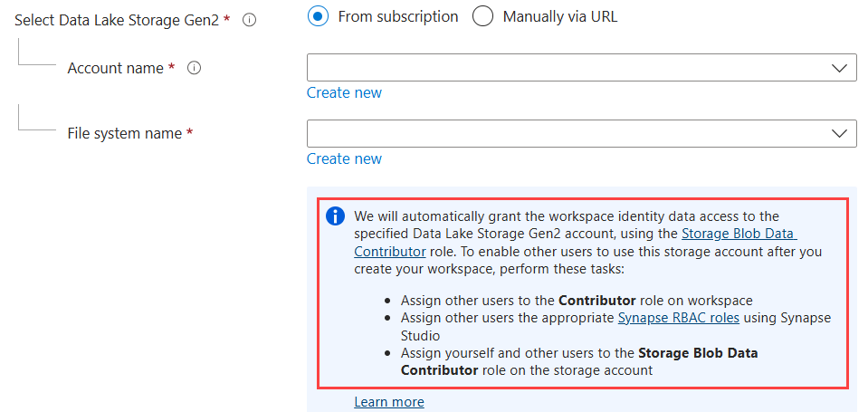Click inside the Account name combo box field
This screenshot has height=412, width=868.
pos(561,68)
